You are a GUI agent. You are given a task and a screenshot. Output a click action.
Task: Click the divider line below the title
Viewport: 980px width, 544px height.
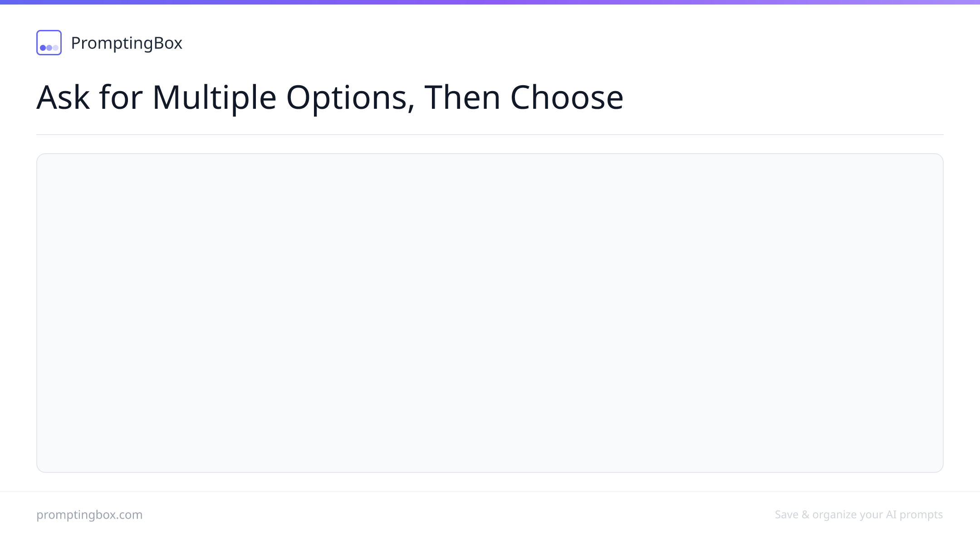coord(490,135)
